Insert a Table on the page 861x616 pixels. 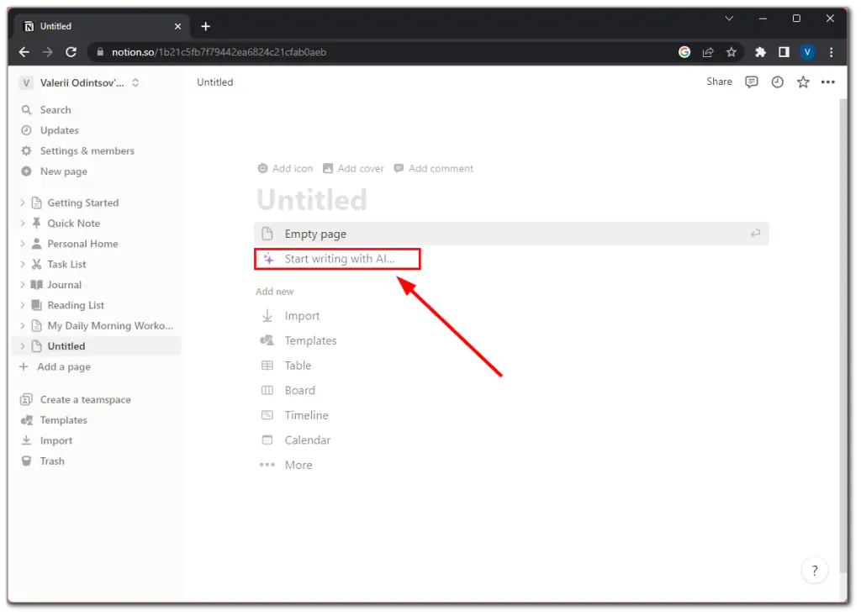(x=296, y=365)
